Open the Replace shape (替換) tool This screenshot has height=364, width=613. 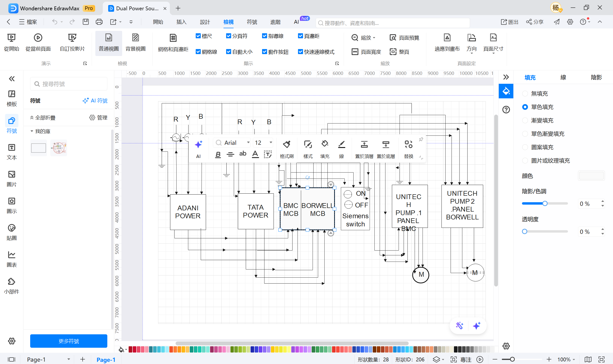(x=408, y=145)
